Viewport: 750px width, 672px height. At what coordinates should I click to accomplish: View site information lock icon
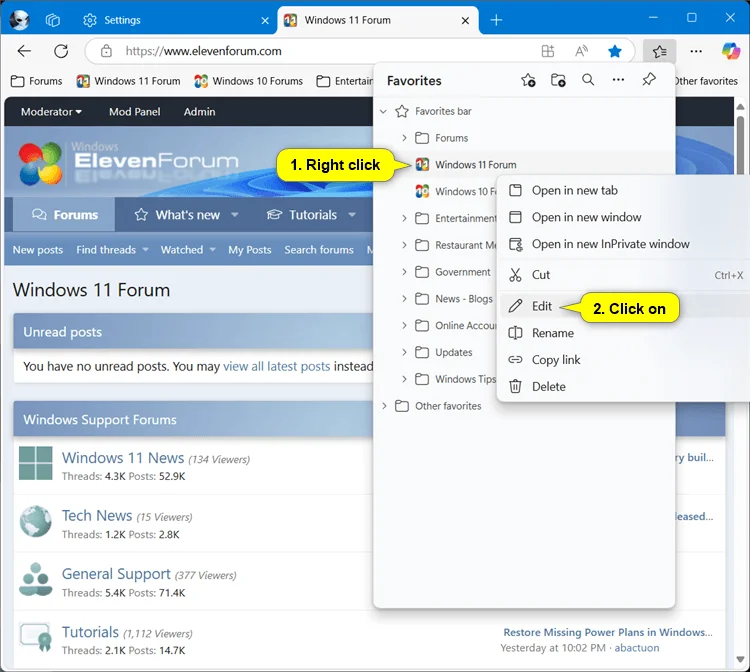(106, 51)
